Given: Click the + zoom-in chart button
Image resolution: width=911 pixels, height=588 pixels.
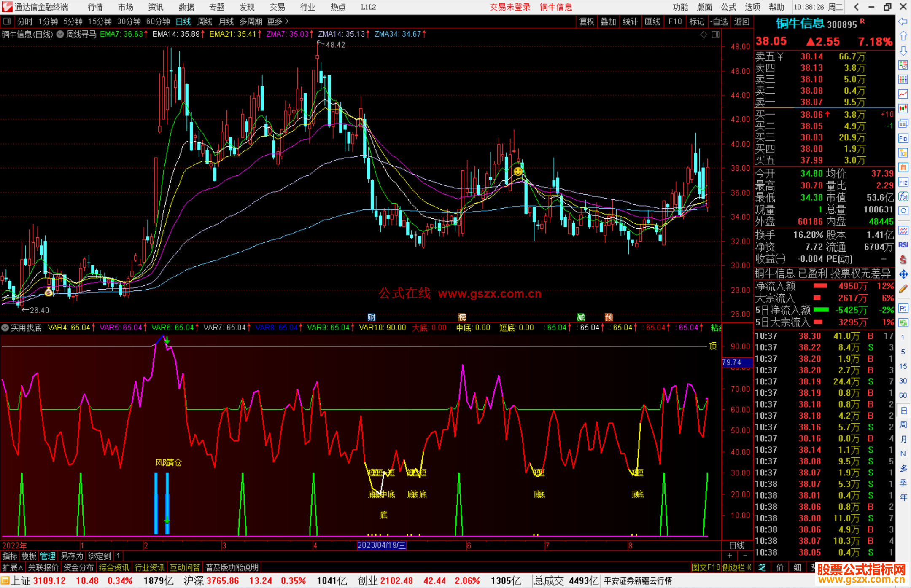Looking at the screenshot, I should 730,556.
